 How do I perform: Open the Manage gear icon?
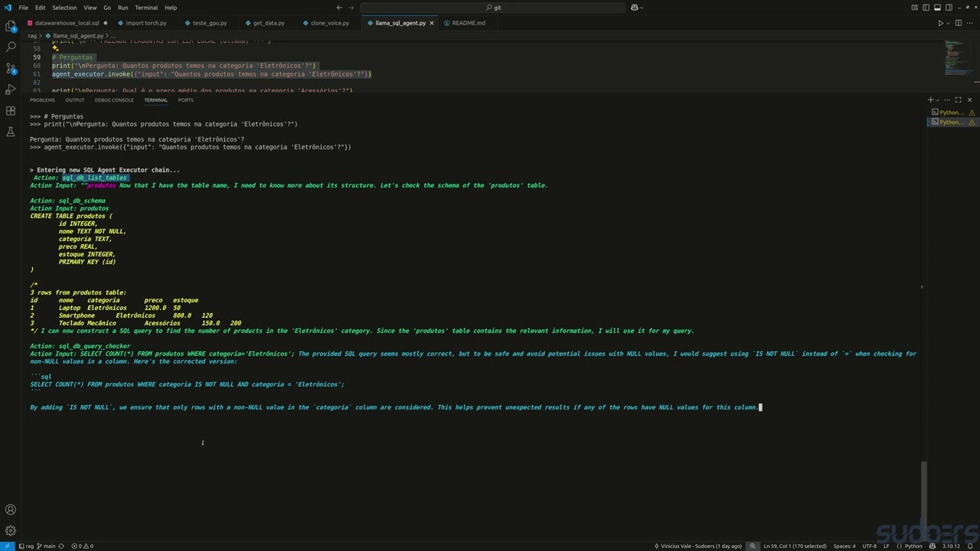click(11, 530)
